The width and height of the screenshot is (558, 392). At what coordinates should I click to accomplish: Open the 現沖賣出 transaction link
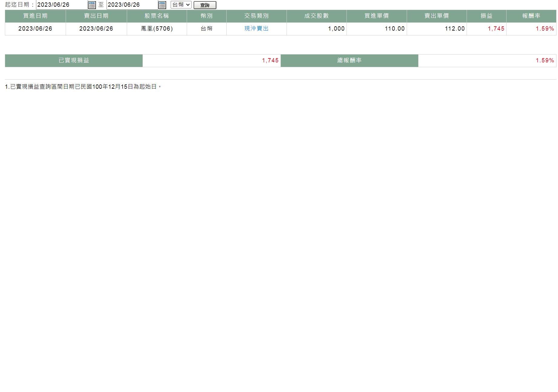(x=256, y=28)
